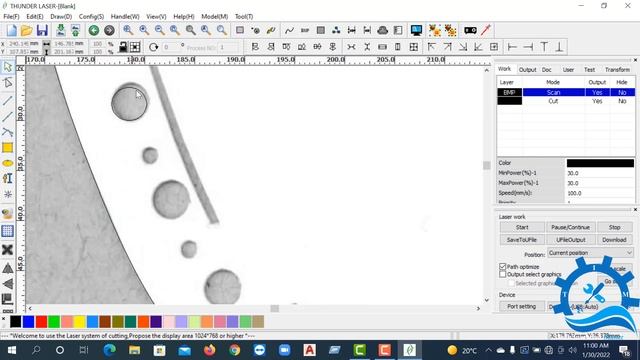Click the rotate icon next to angle field
This screenshot has height=360, width=640.
point(153,47)
